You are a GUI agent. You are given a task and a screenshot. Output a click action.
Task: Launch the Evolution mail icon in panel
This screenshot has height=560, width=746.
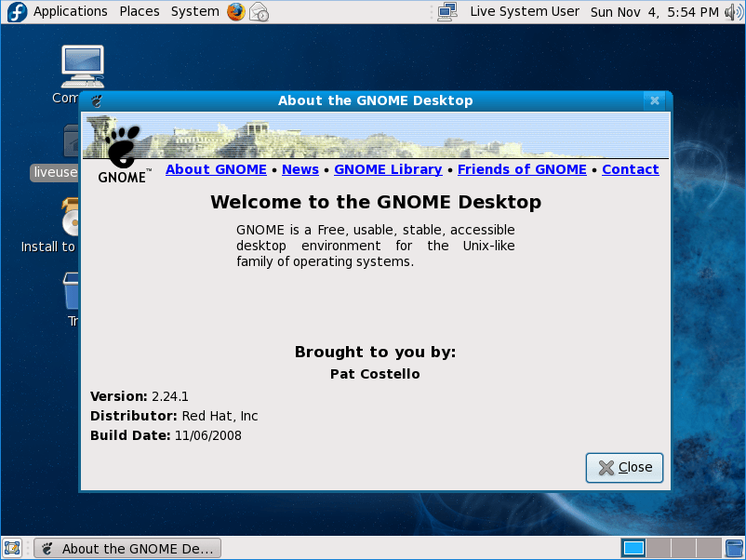click(260, 12)
